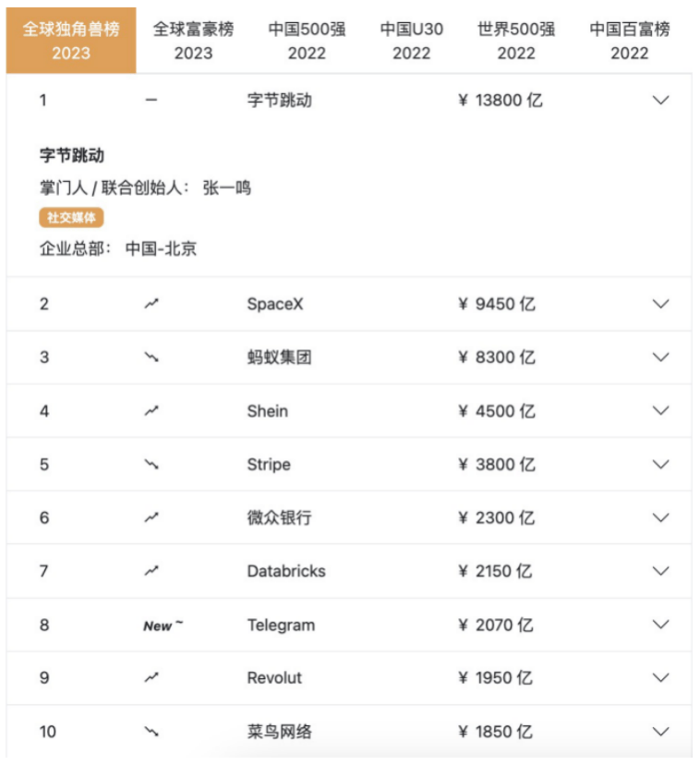Expand the Telegram row chevron
Viewport: 700px width, 765px height.
tap(660, 625)
